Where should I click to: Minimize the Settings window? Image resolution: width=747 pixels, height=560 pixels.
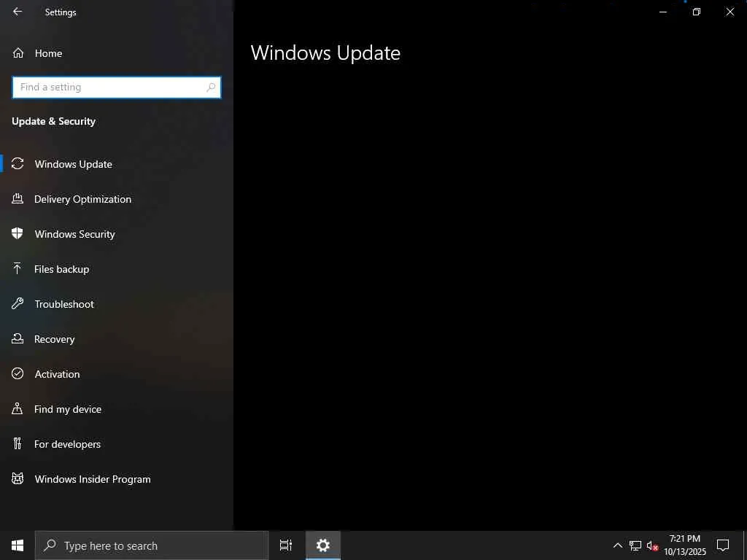[x=663, y=12]
